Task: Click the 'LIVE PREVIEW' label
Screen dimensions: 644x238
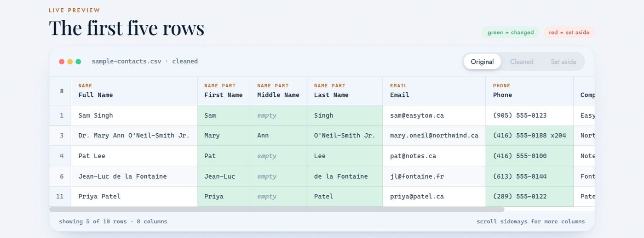Action: click(x=75, y=10)
